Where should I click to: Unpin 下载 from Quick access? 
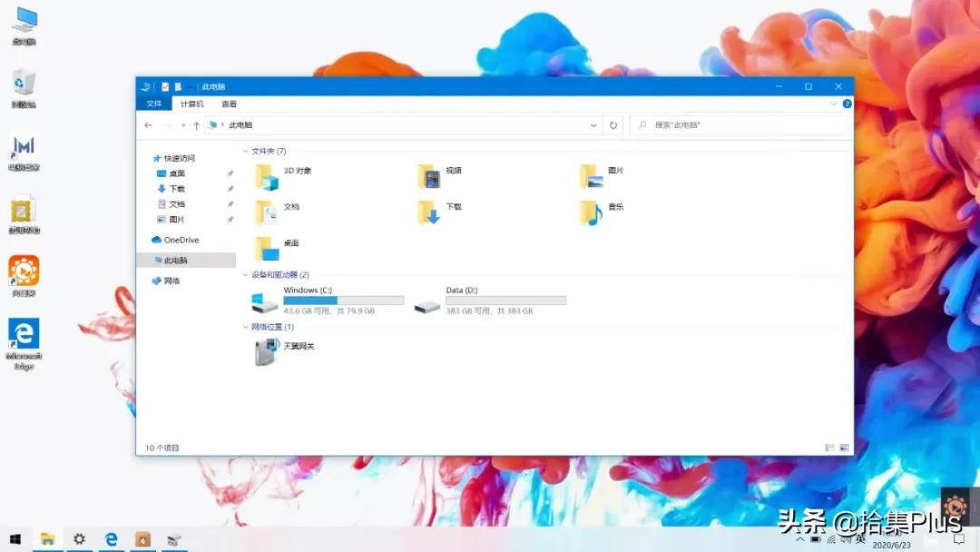(230, 189)
